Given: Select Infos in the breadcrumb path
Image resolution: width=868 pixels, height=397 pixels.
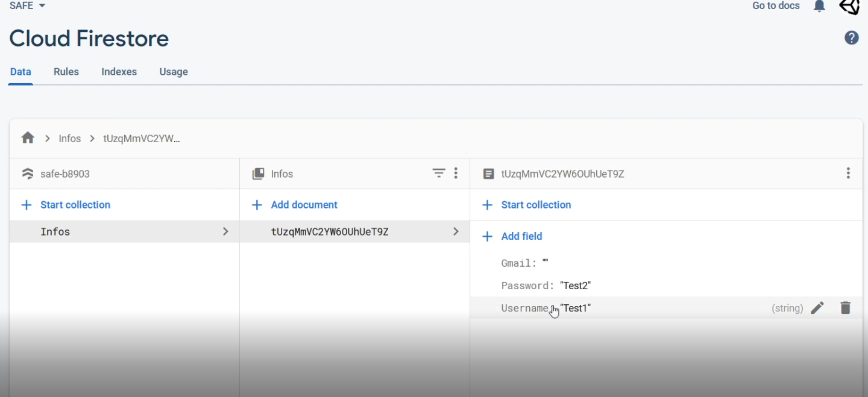Looking at the screenshot, I should [x=70, y=139].
